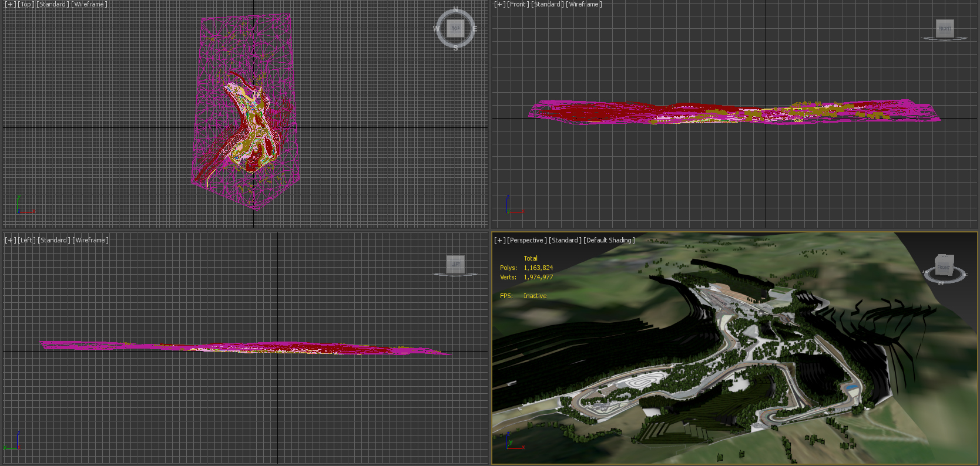The height and width of the screenshot is (466, 980).
Task: Open the [Wireframe] shading menu in Left viewport
Action: click(x=90, y=240)
